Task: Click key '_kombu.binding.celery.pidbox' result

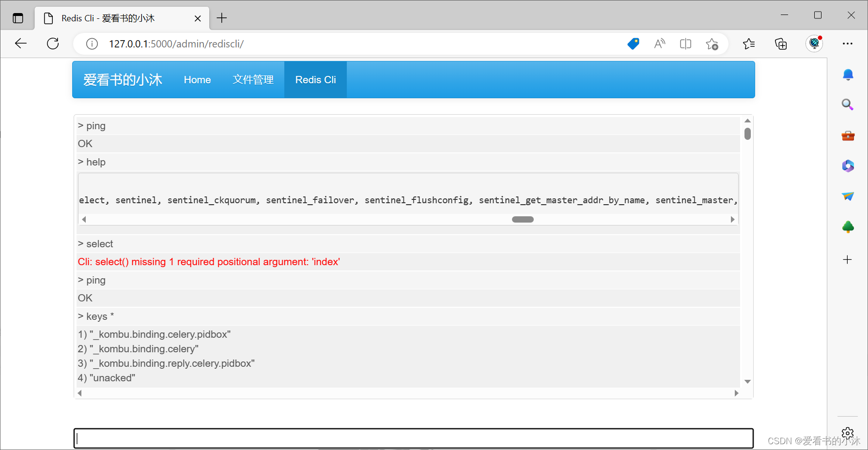Action: tap(154, 334)
